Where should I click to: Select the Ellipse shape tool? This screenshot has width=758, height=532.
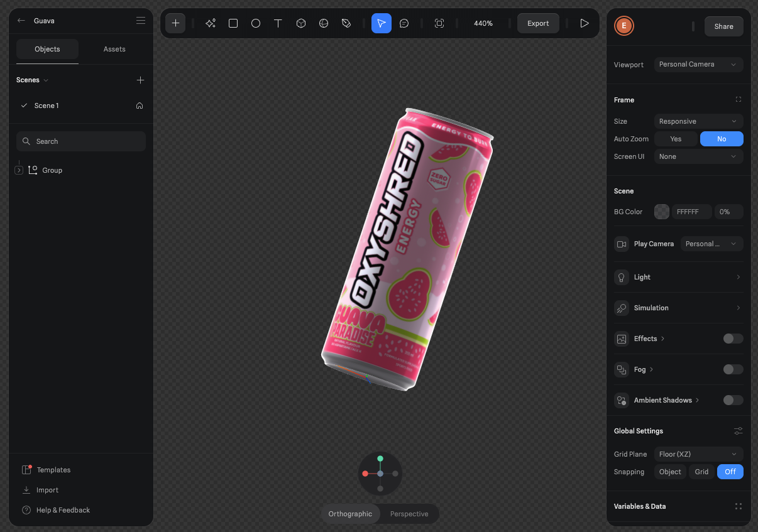256,23
